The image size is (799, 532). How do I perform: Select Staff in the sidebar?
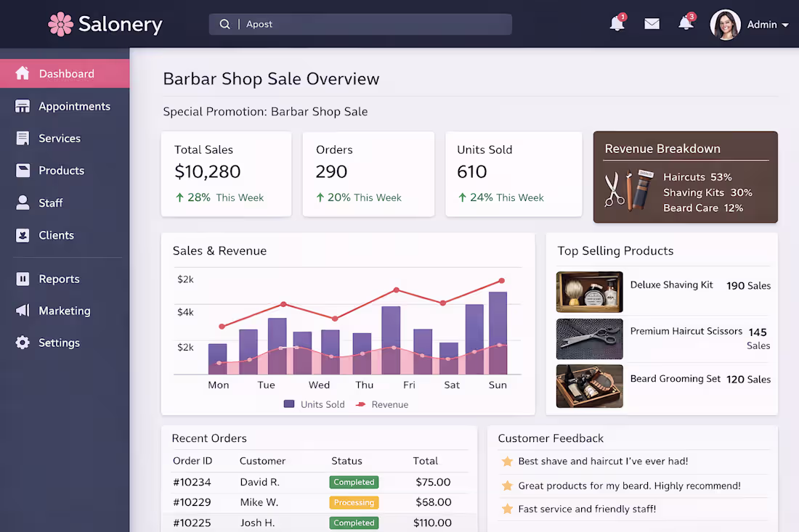tap(65, 202)
